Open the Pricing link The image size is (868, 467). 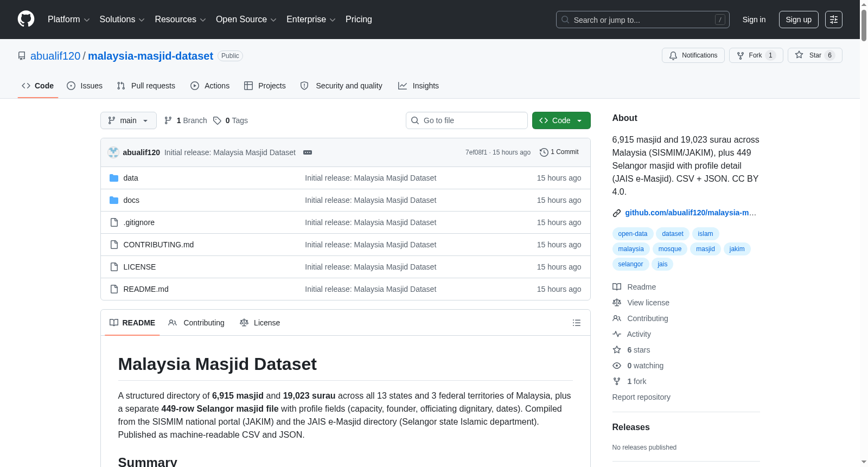(359, 20)
